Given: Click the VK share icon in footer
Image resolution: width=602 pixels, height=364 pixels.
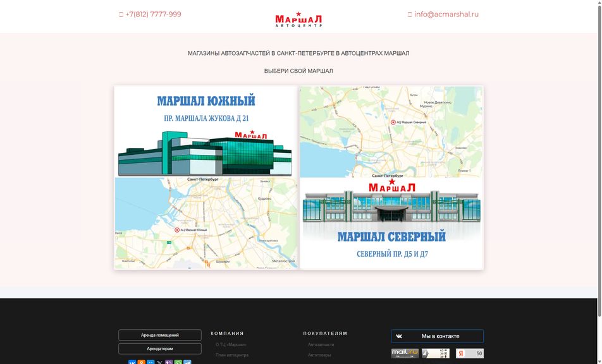Looking at the screenshot, I should click(x=132, y=362).
